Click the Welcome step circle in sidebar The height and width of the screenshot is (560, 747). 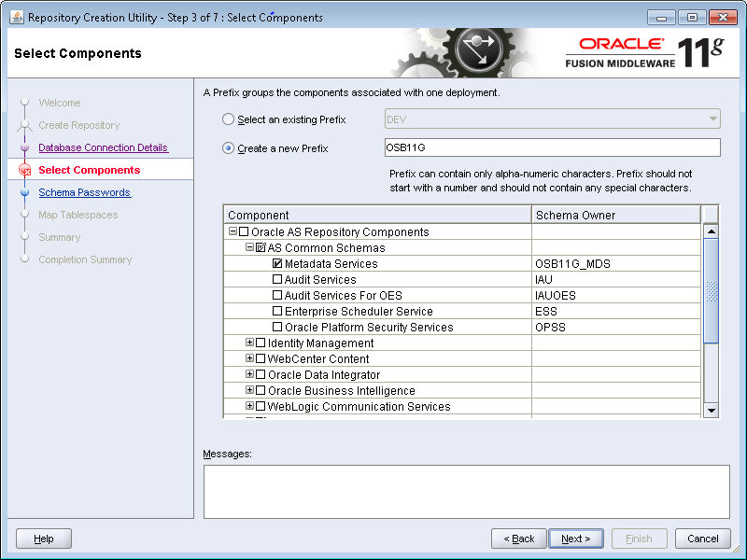[x=23, y=103]
